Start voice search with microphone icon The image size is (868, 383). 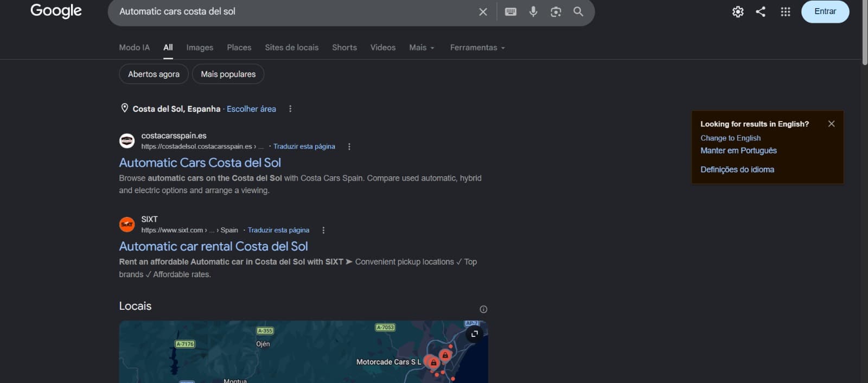click(533, 11)
